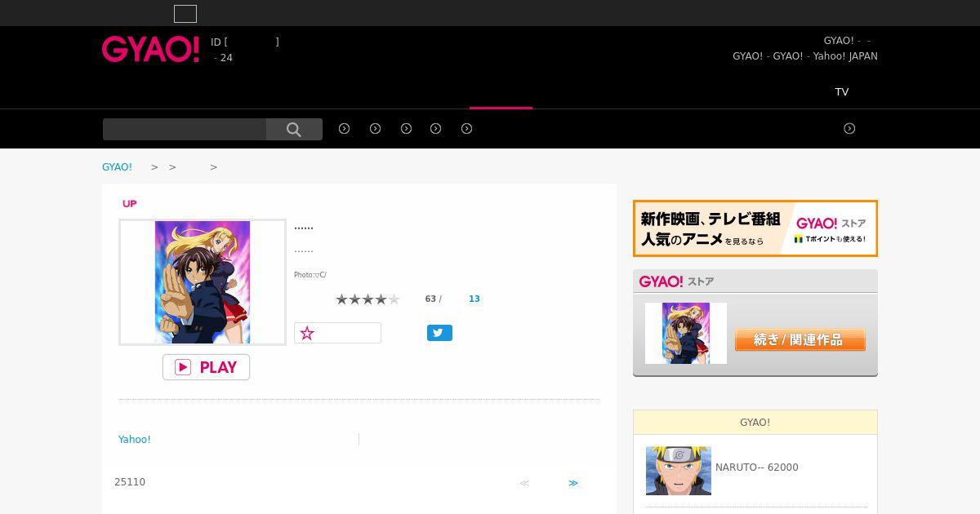Click the orange 続き / 関連作品 button
Screen dimensions: 980x514
(x=800, y=339)
